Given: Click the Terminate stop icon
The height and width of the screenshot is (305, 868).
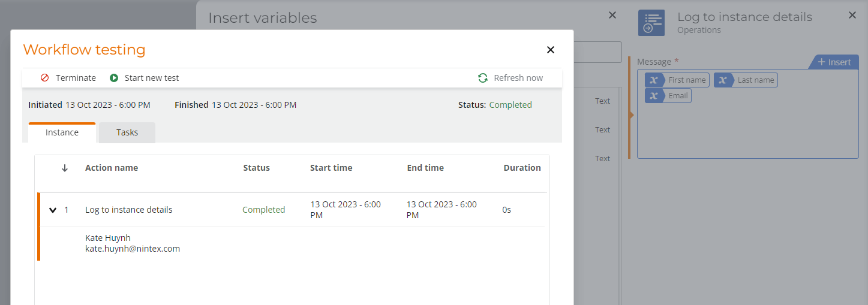Looking at the screenshot, I should tap(45, 78).
